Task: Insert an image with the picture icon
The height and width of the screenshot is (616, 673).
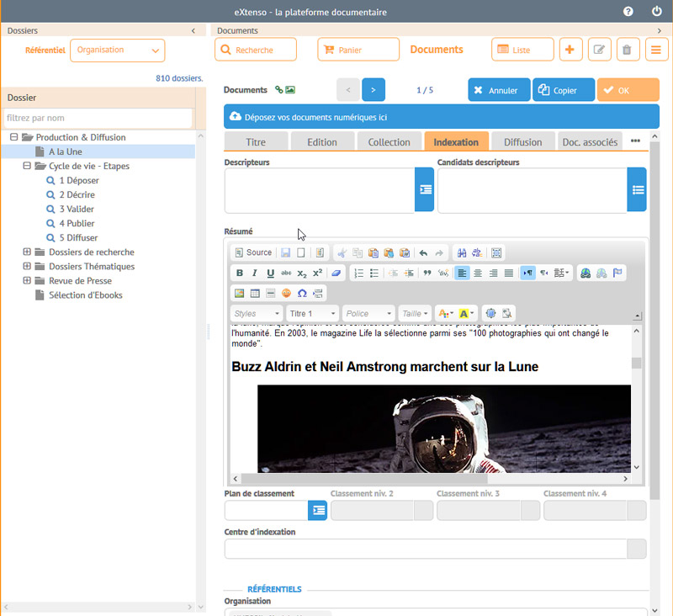Action: 239,293
